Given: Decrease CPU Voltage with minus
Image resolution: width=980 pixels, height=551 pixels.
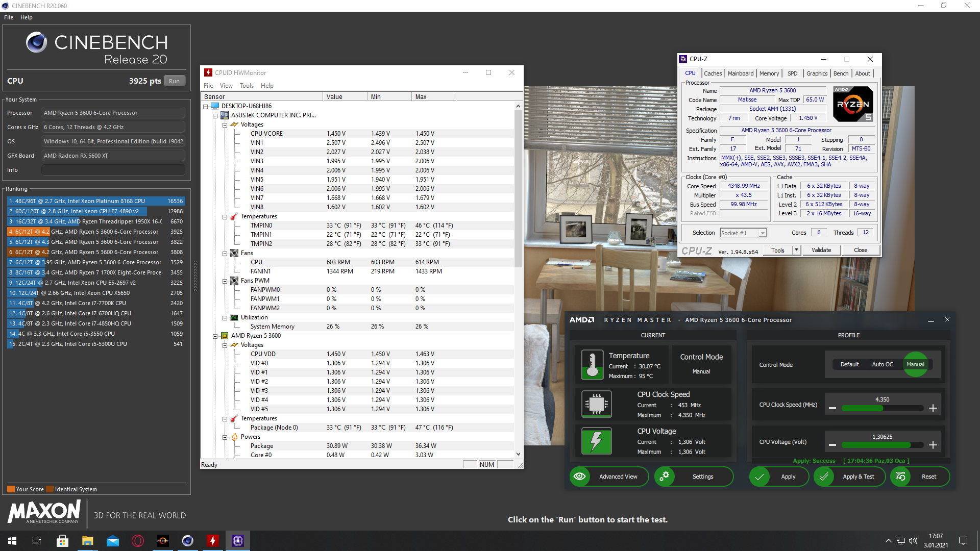Looking at the screenshot, I should coord(832,445).
